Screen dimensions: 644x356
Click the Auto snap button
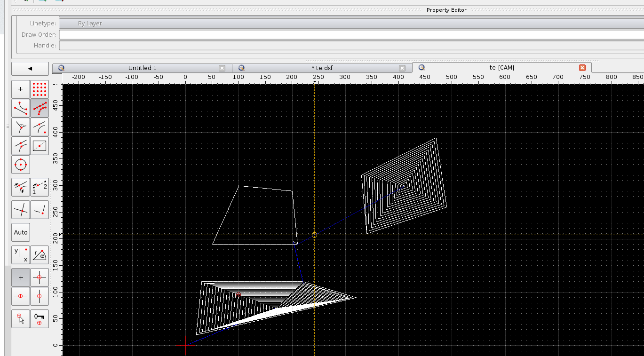[21, 232]
